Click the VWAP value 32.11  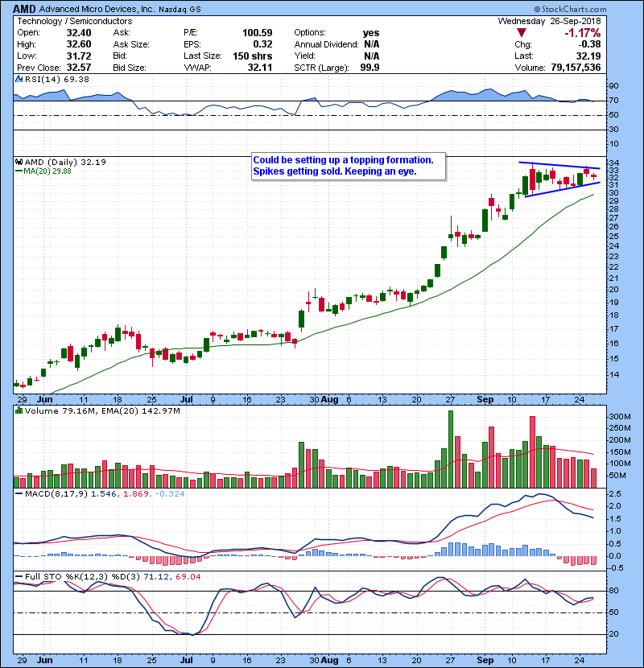coord(260,68)
